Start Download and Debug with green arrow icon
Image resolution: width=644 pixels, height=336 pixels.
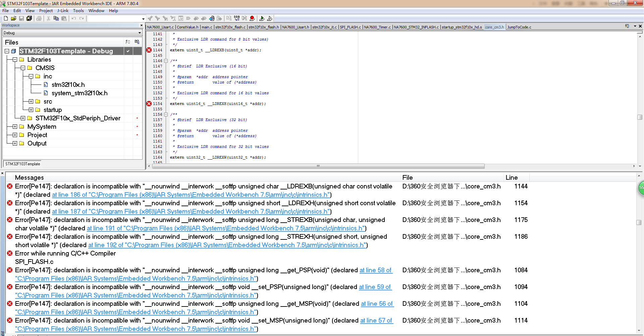(262, 18)
